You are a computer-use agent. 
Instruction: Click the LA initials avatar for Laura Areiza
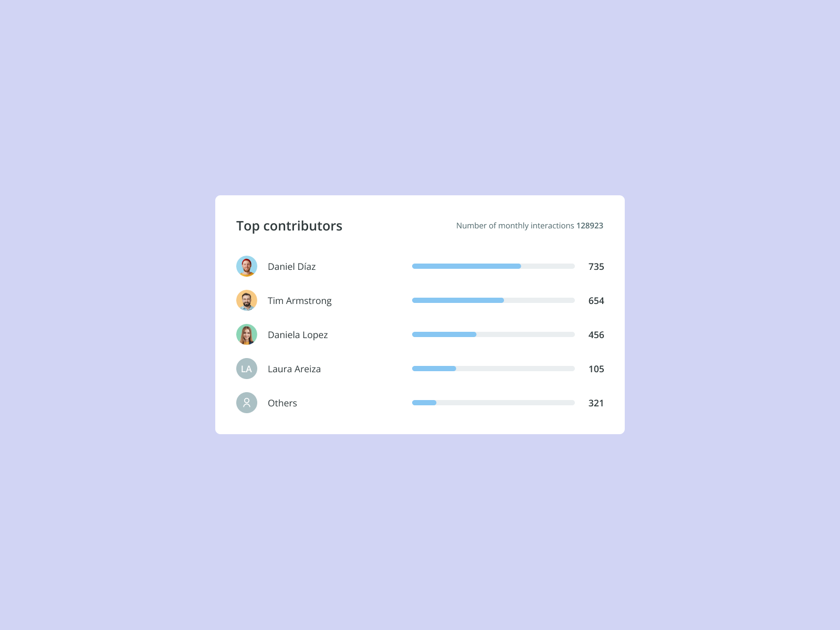point(247,369)
